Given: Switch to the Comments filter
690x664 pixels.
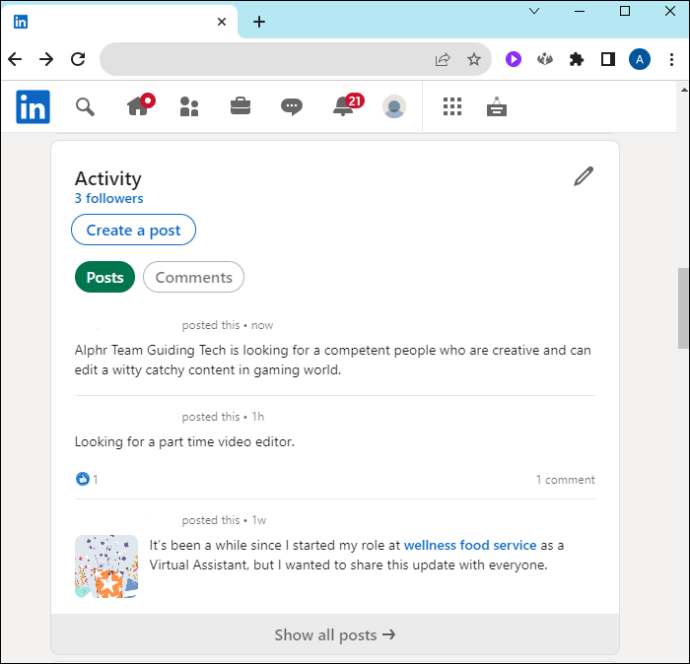Looking at the screenshot, I should (194, 277).
